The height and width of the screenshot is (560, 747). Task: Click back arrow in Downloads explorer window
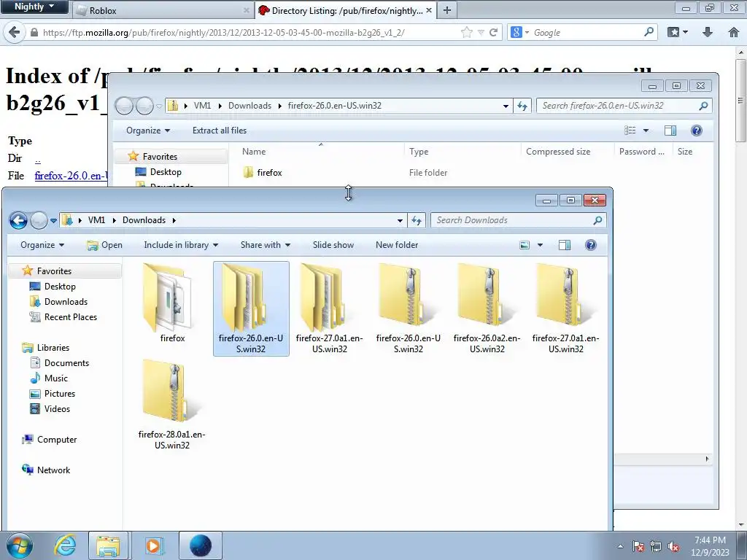[18, 220]
